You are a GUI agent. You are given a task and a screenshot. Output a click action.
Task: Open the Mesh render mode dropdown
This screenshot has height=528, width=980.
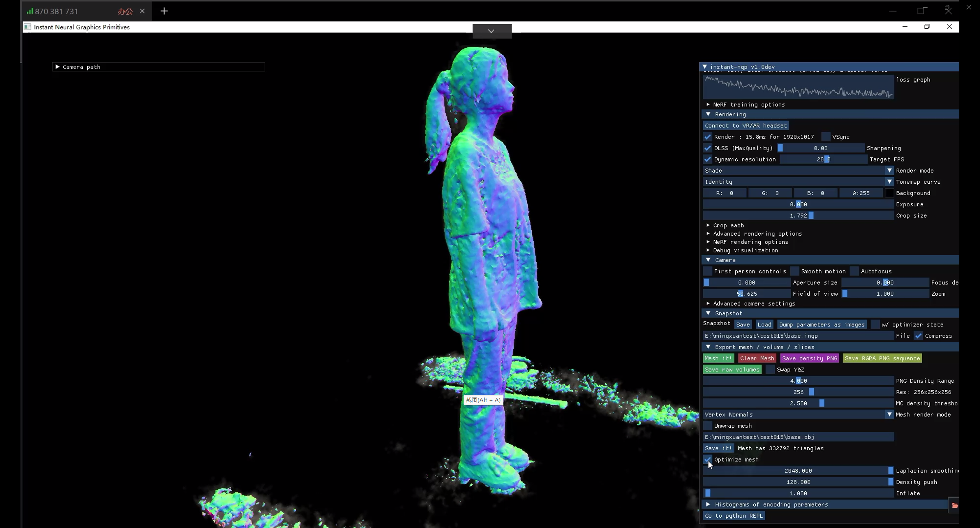pyautogui.click(x=798, y=414)
